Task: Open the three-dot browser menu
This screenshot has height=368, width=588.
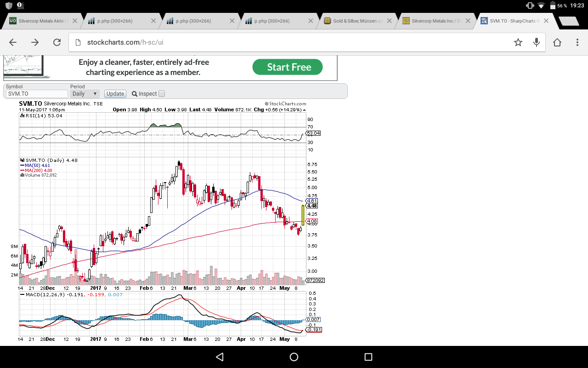Action: tap(577, 42)
